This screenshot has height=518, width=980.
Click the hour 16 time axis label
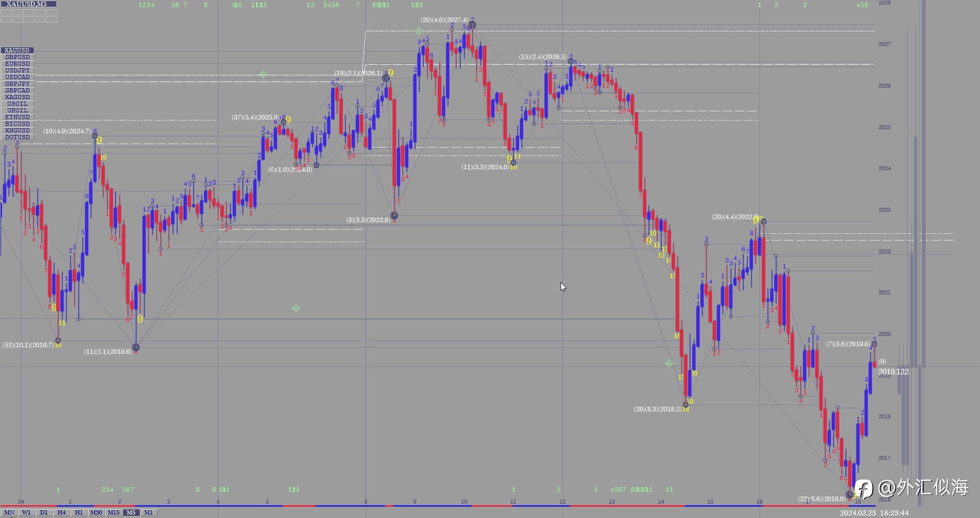[x=759, y=502]
